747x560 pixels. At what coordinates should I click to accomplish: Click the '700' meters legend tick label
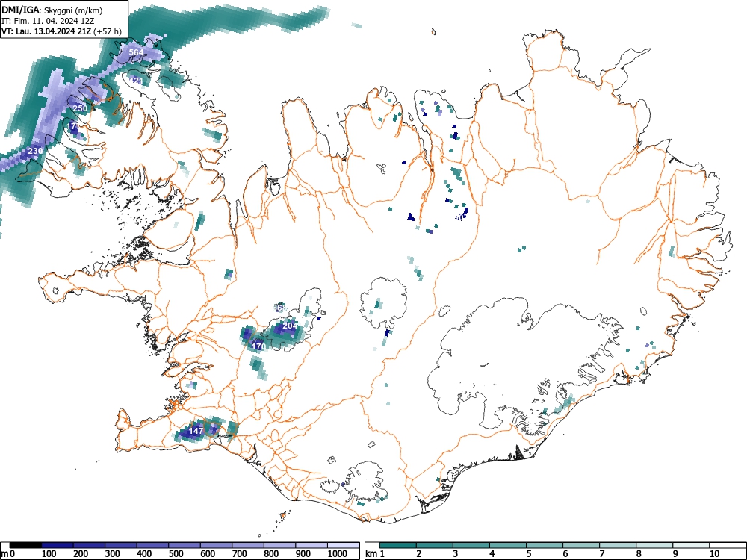point(240,554)
